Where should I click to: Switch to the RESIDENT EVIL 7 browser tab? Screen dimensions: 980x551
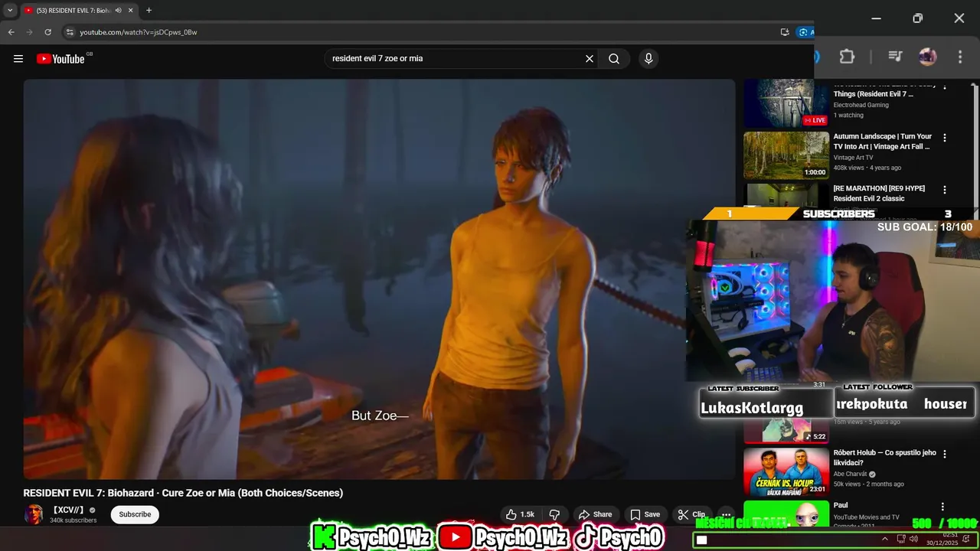pyautogui.click(x=73, y=11)
